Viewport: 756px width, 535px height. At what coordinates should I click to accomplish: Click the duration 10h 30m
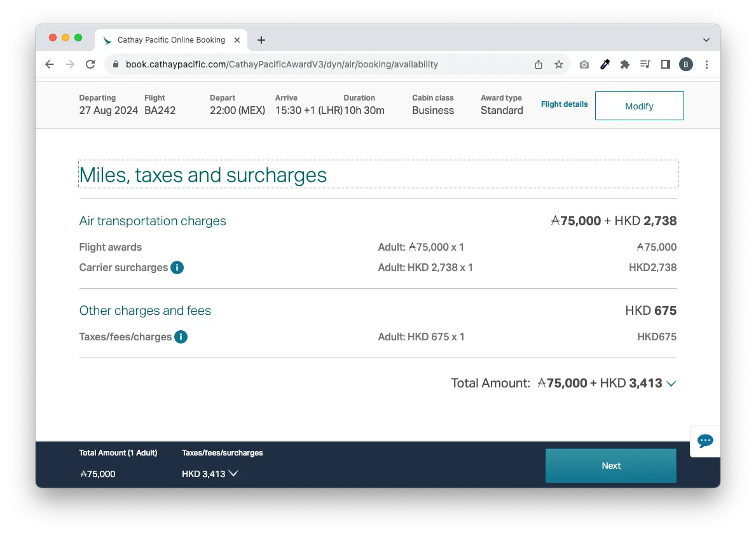coord(364,111)
